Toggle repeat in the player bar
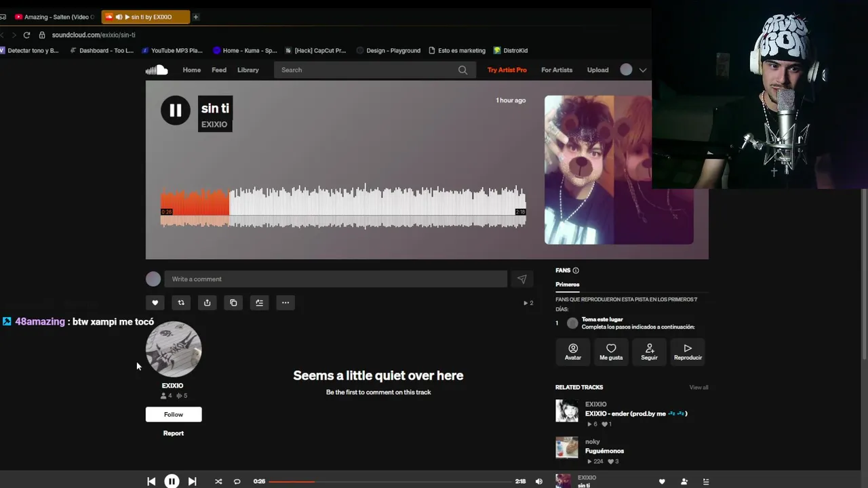The width and height of the screenshot is (868, 488). click(x=237, y=481)
